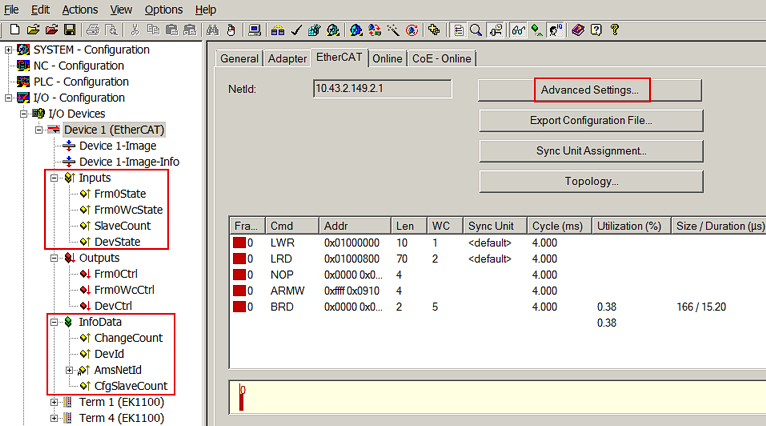
Task: Click the green diamond toolbar icon
Action: point(537,30)
